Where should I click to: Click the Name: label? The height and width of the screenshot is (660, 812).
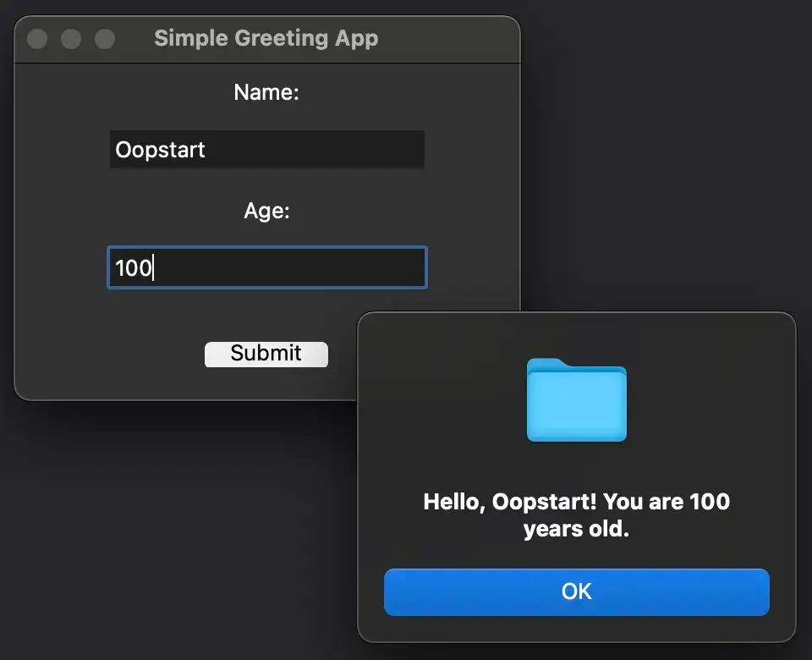point(266,91)
